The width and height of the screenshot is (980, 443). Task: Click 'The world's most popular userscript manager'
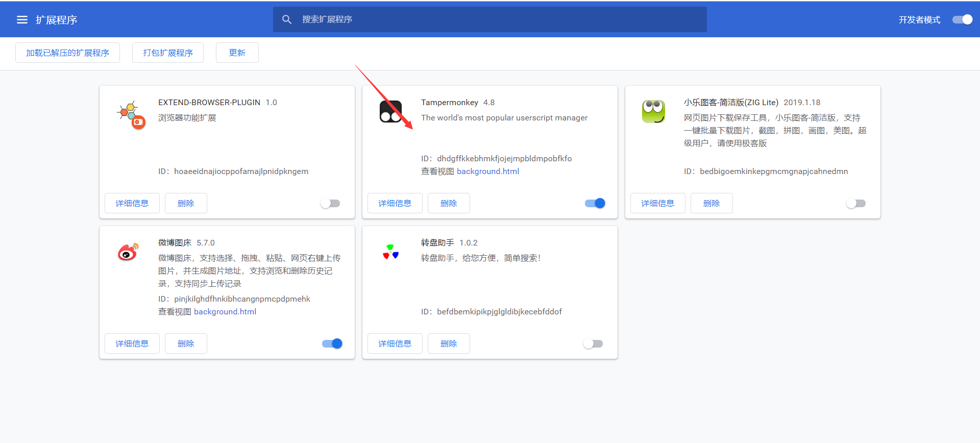504,118
